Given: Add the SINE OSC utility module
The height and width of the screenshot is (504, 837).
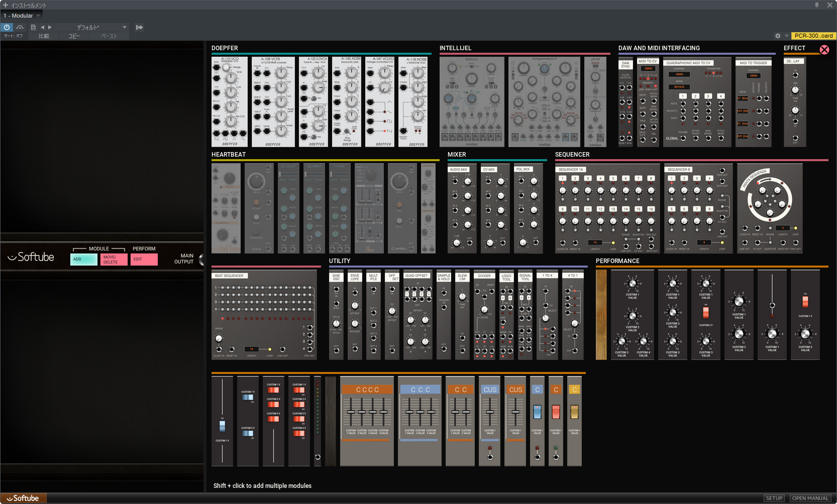Looking at the screenshot, I should pyautogui.click(x=336, y=315).
